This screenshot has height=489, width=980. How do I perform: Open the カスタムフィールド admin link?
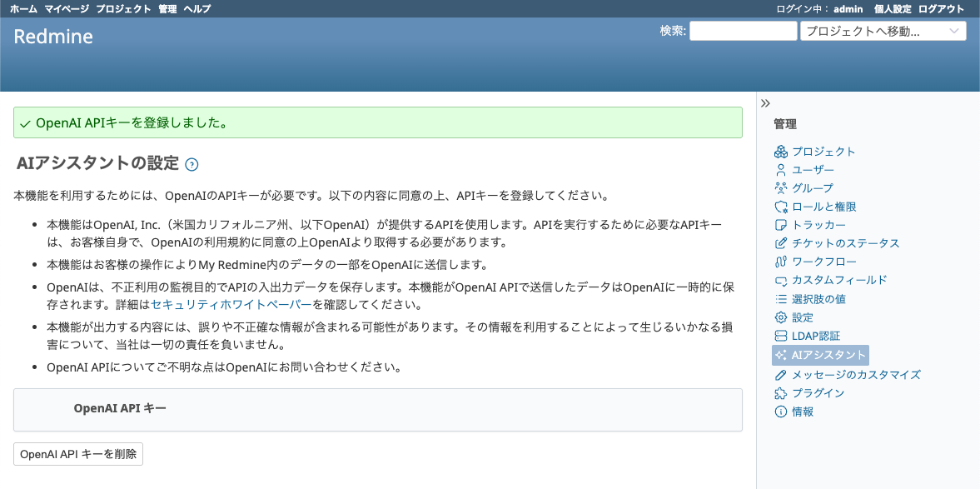839,280
